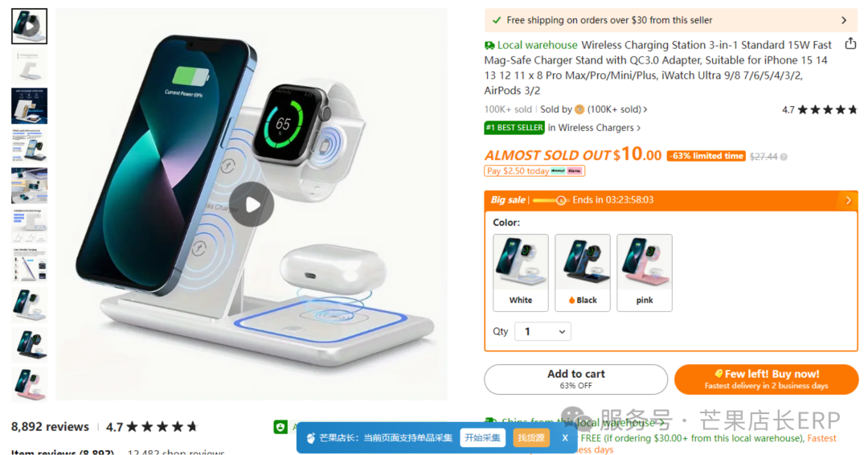Click the Big sale banner right arrow

pos(848,200)
